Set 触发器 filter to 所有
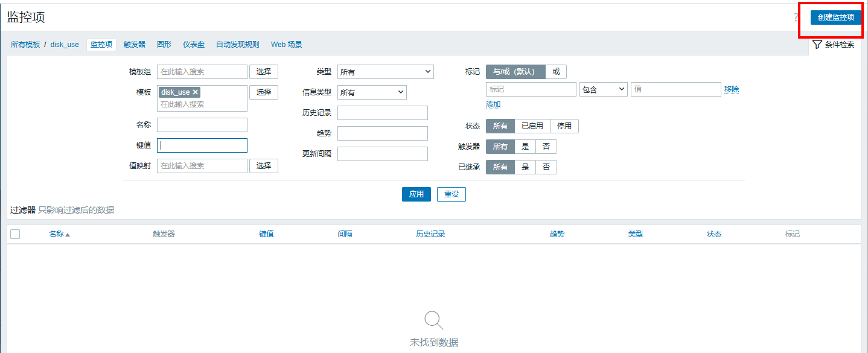The image size is (868, 353). [x=500, y=147]
